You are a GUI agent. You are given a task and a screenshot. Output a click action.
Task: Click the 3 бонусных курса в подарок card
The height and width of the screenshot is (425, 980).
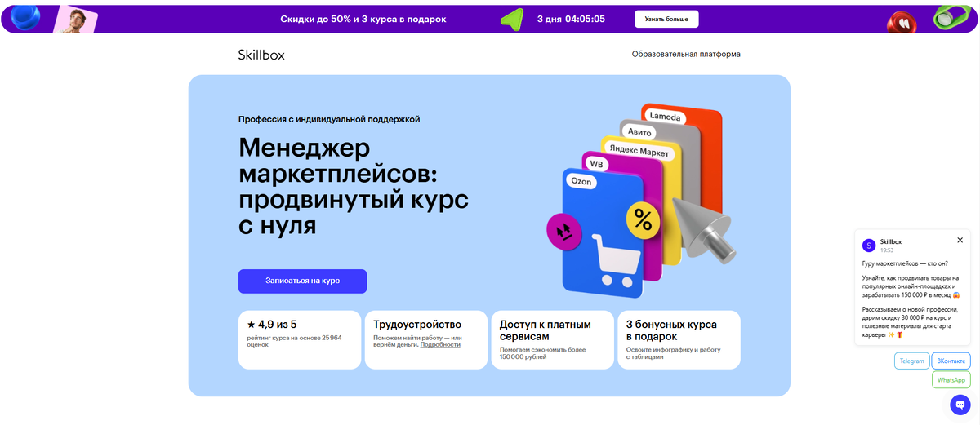click(x=679, y=339)
